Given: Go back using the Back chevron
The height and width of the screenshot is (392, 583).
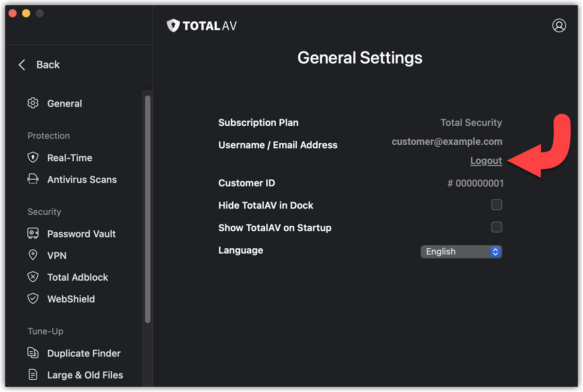Looking at the screenshot, I should (22, 65).
